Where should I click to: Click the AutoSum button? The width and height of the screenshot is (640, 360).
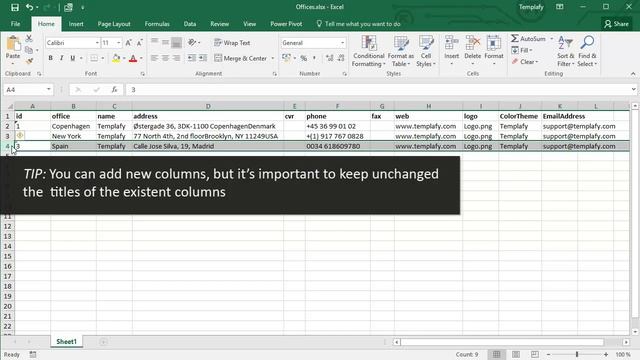point(529,39)
